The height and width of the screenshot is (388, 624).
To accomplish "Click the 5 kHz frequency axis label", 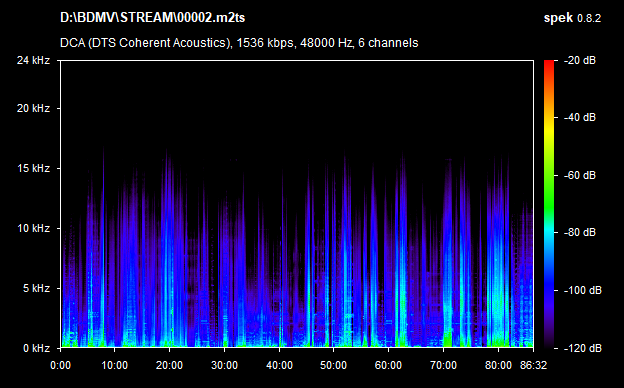I will pyautogui.click(x=36, y=288).
